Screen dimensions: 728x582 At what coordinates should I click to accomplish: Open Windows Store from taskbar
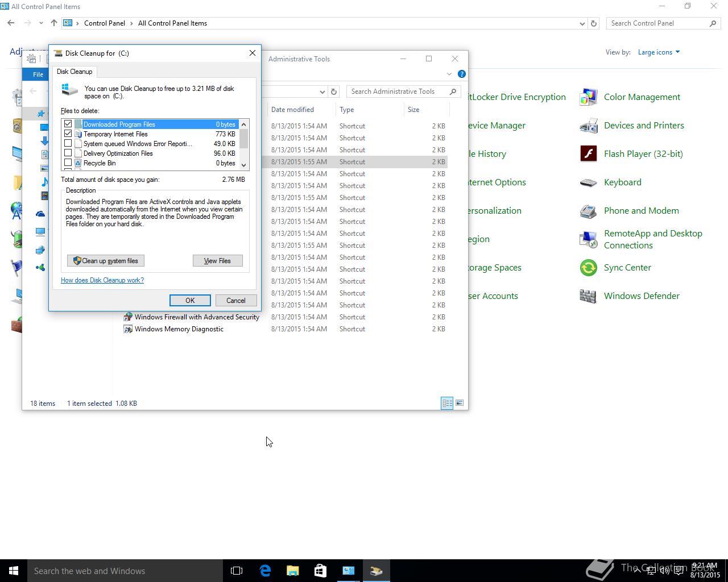[320, 571]
